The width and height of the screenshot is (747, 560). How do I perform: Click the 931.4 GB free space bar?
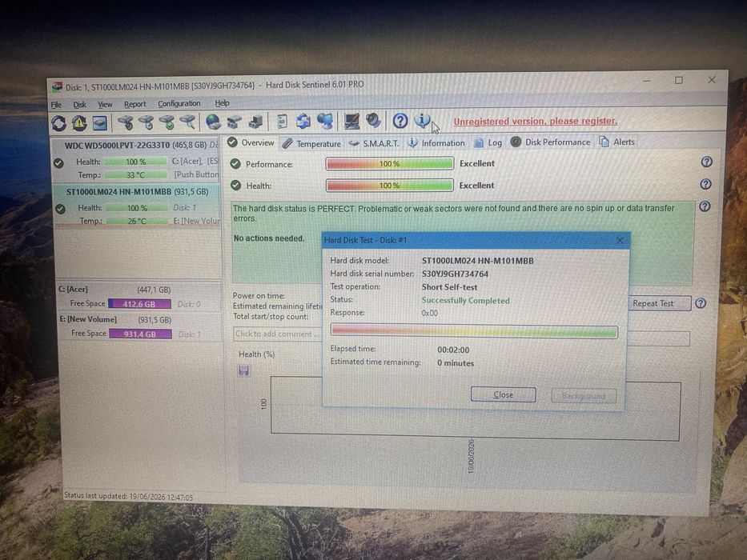[x=141, y=334]
